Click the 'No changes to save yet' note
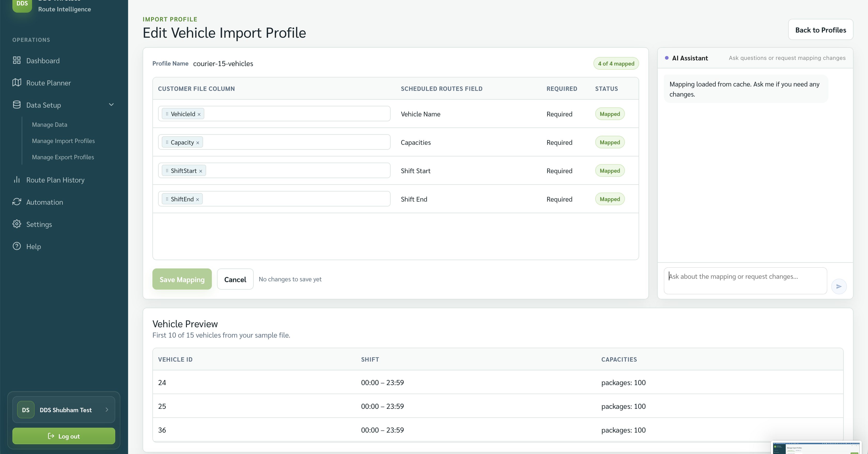Image resolution: width=868 pixels, height=454 pixels. point(290,279)
